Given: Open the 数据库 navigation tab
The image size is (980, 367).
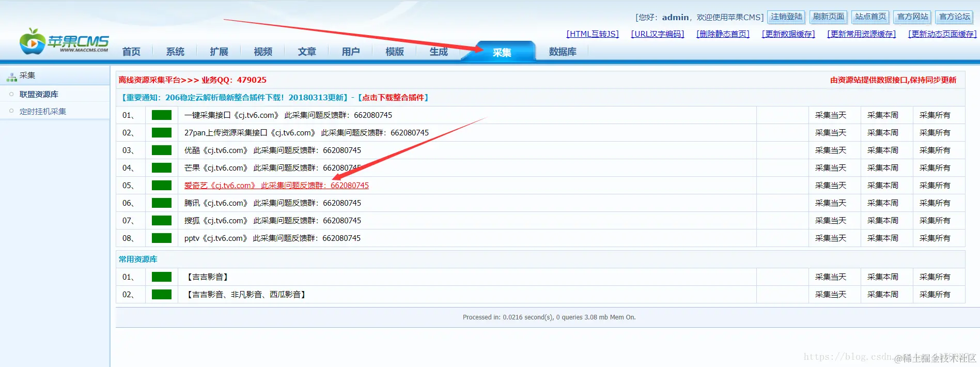Looking at the screenshot, I should coord(563,52).
